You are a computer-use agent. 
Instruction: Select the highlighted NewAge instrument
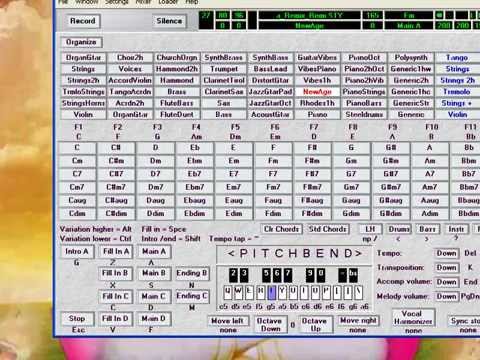tap(317, 91)
